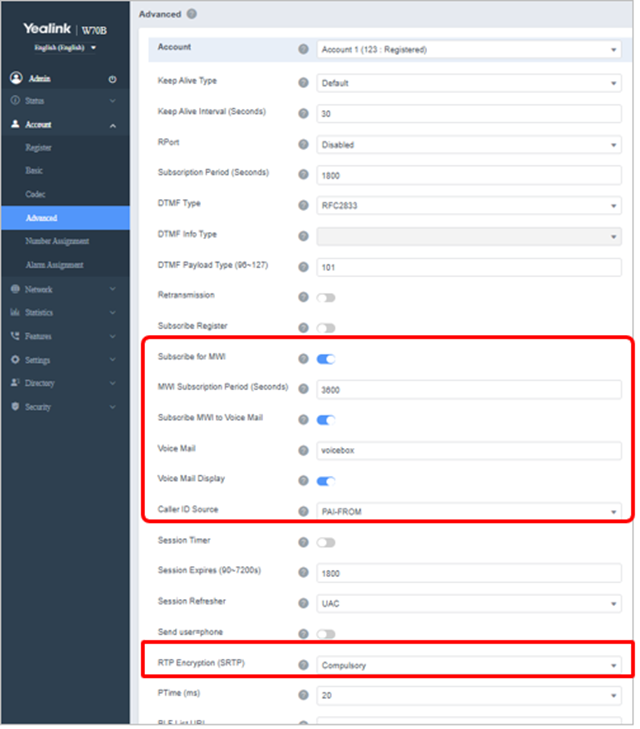This screenshot has width=640, height=729.
Task: Toggle the Session Timer switch
Action: (325, 542)
